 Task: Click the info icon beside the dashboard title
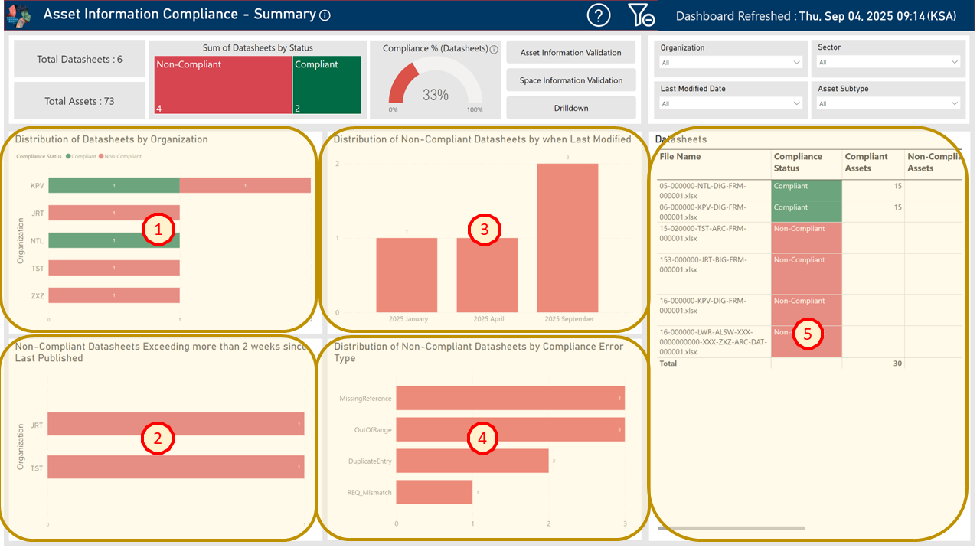(325, 15)
